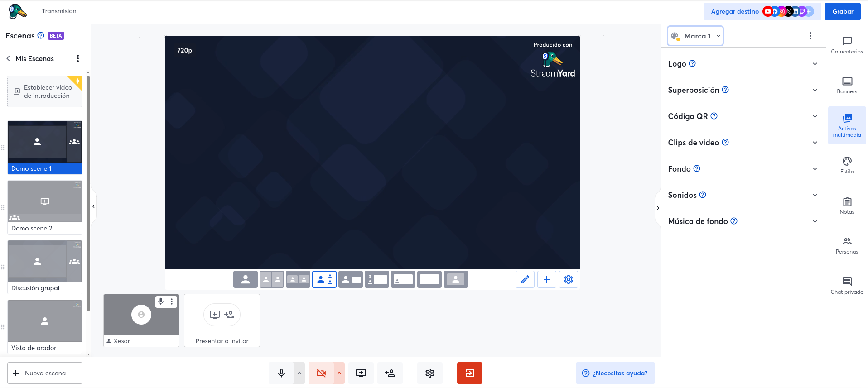Open the Estilo palette panel
868x388 pixels.
(847, 165)
